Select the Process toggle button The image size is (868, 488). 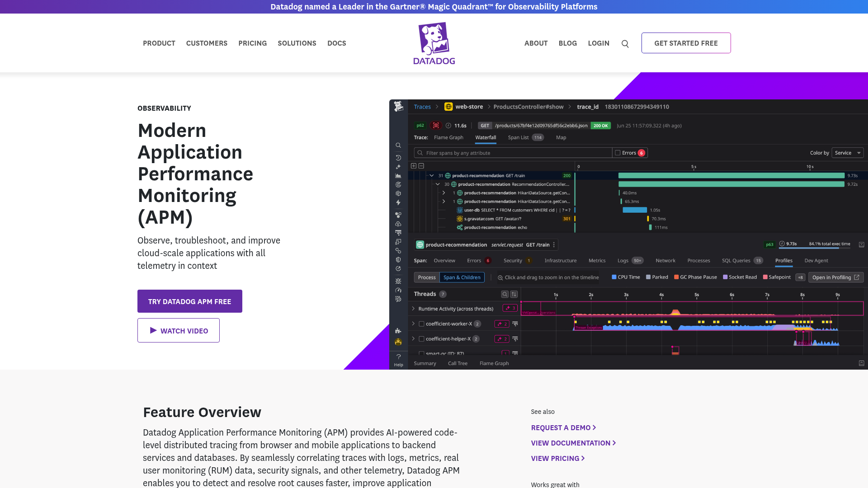[427, 277]
